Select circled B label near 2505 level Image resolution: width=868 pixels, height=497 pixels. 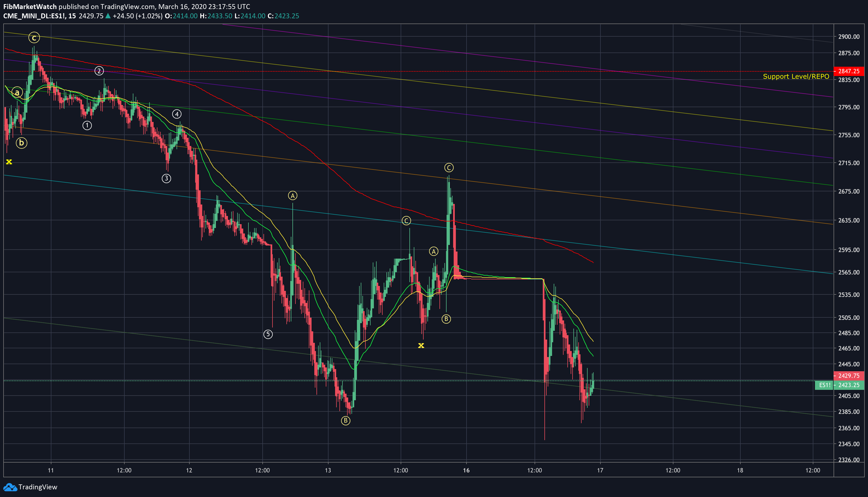446,319
